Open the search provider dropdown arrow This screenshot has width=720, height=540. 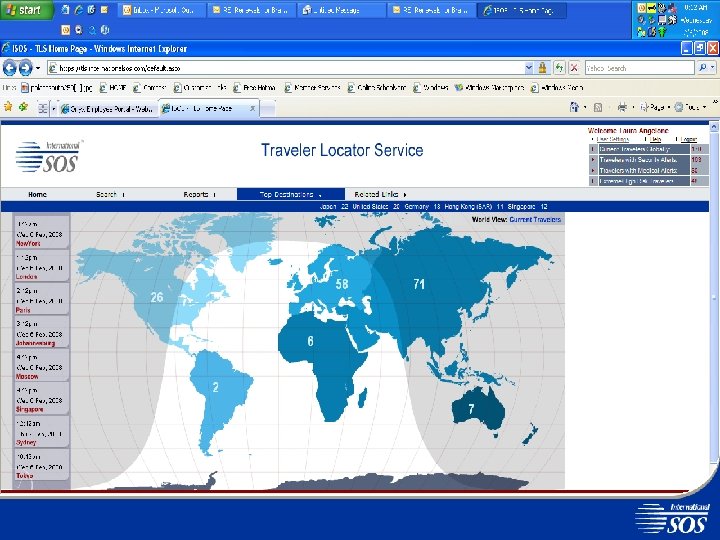point(713,68)
